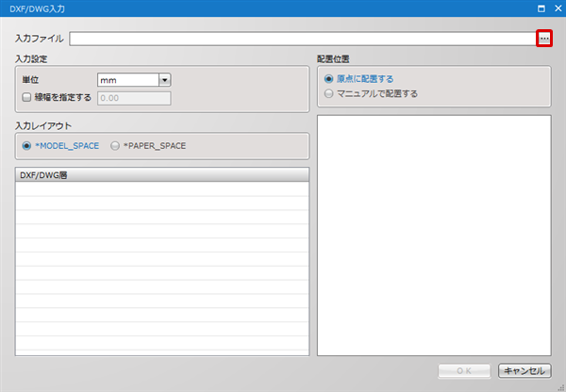Choose the マニュアルで配置する radio option
This screenshot has width=566, height=392.
pyautogui.click(x=328, y=93)
